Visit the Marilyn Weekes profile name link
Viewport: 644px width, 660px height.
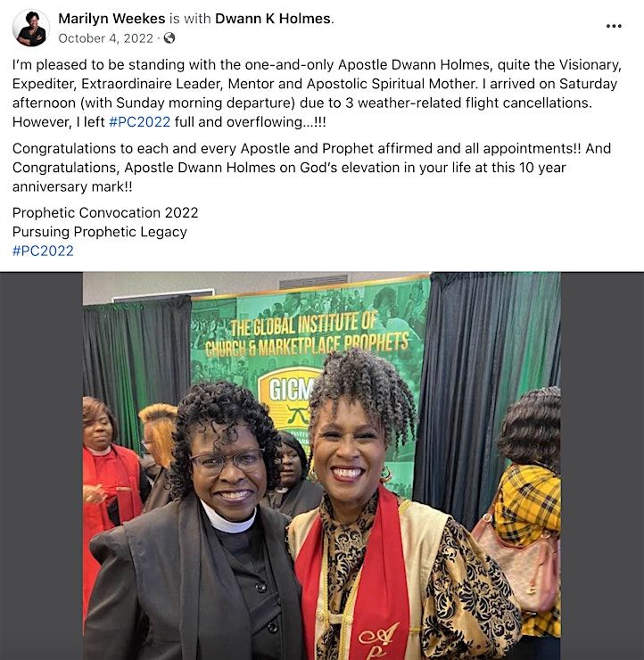click(111, 19)
